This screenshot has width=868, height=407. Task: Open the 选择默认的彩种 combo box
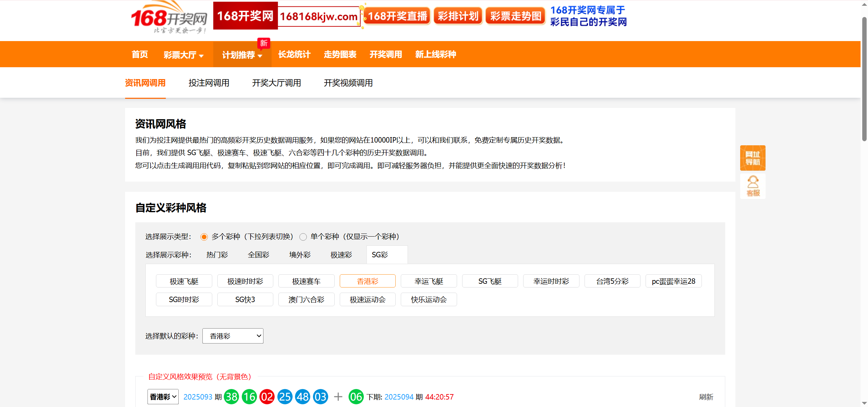click(233, 336)
